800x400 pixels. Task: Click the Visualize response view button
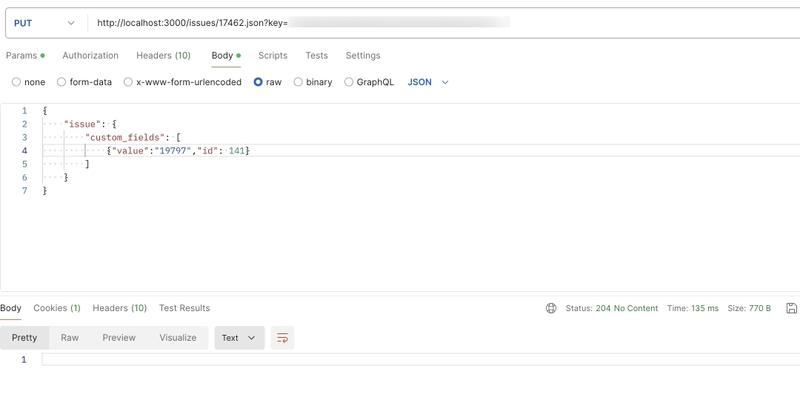177,338
